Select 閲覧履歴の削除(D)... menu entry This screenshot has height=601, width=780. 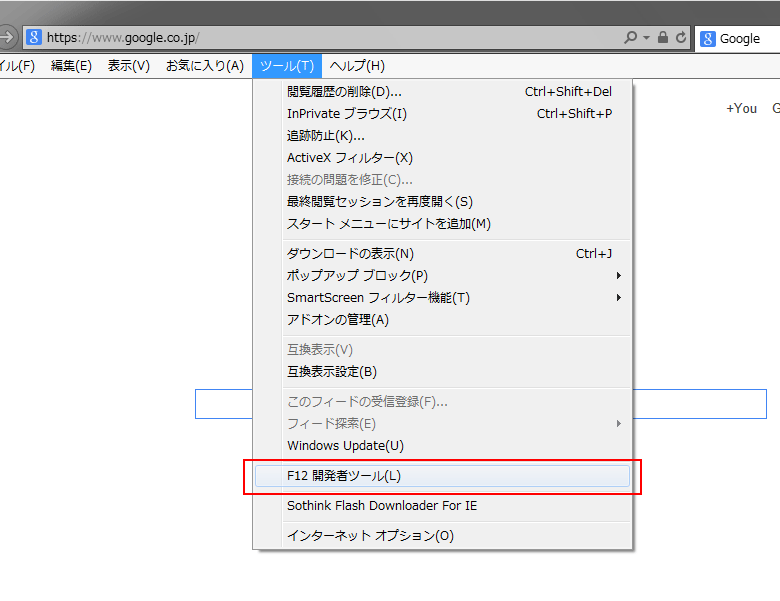pyautogui.click(x=443, y=92)
